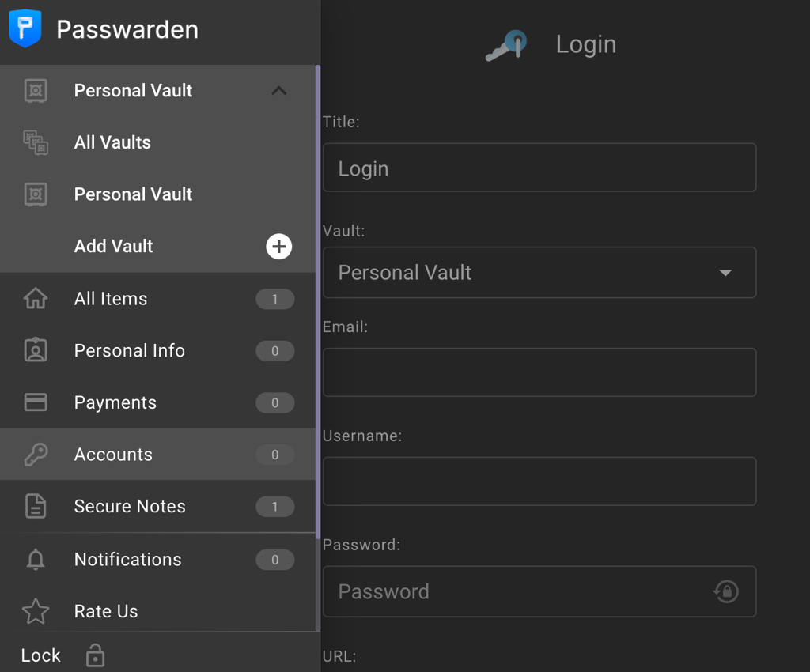Click the vault icon in the header row
Image resolution: width=810 pixels, height=672 pixels.
click(36, 91)
